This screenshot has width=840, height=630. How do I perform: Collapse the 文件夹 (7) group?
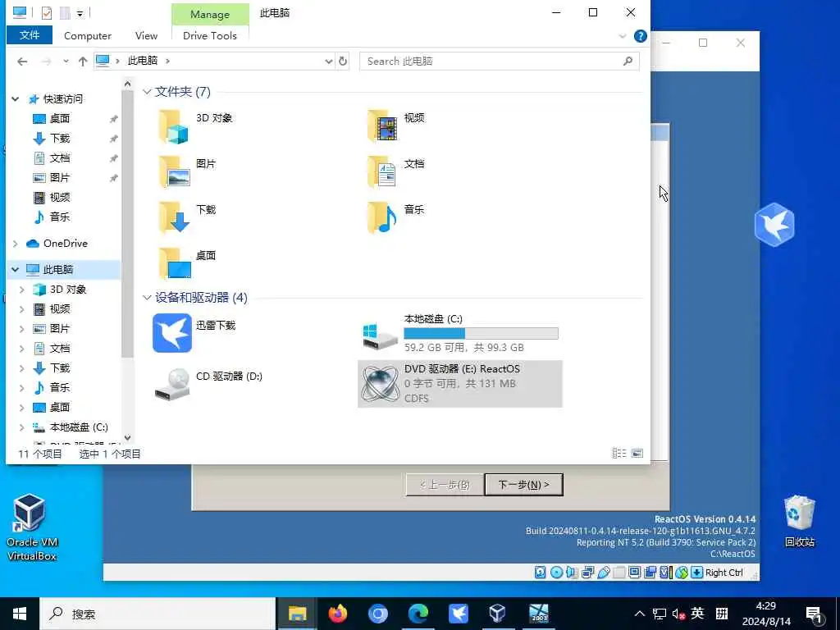(147, 92)
